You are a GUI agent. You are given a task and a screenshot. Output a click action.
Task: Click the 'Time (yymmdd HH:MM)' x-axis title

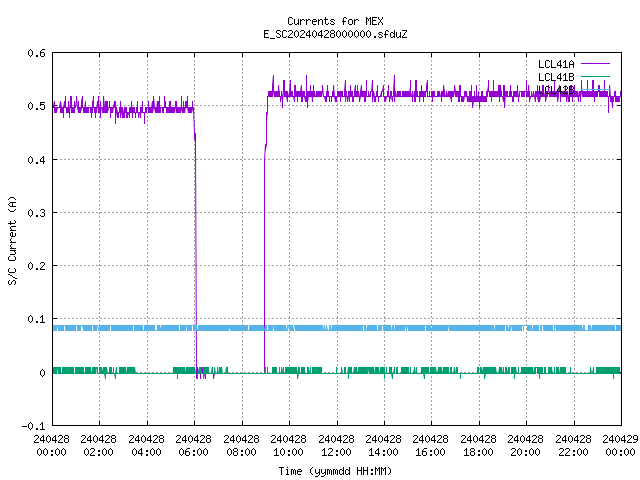(x=335, y=471)
